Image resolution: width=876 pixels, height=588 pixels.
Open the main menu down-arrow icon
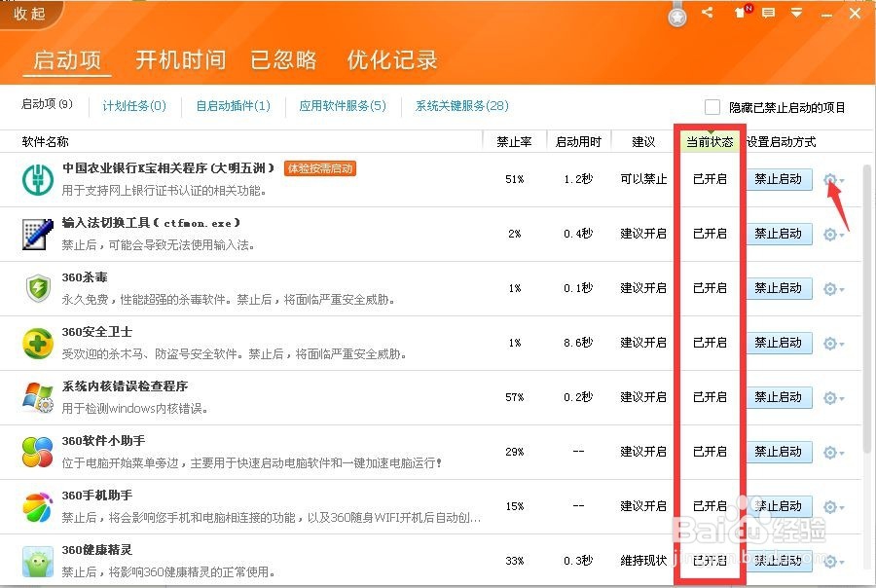click(x=796, y=13)
